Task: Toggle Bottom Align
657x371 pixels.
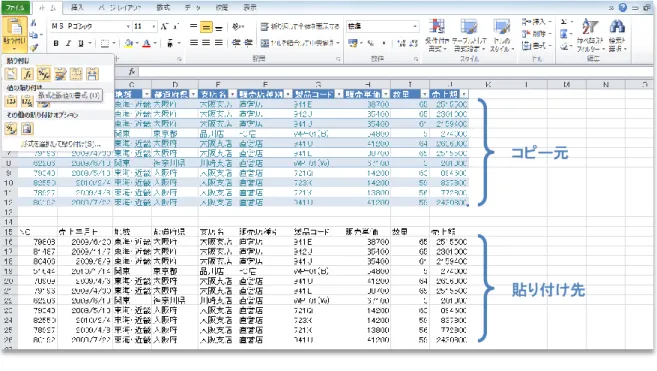Action: point(219,28)
